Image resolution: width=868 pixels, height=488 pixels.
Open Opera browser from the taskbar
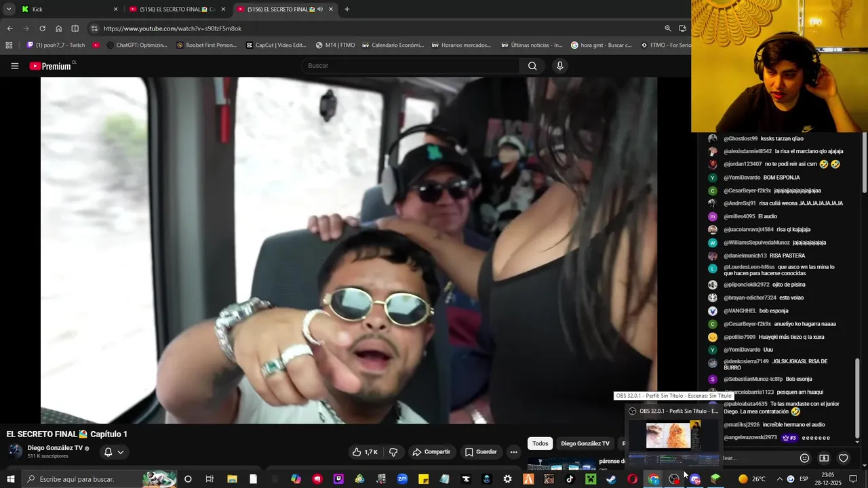(632, 479)
